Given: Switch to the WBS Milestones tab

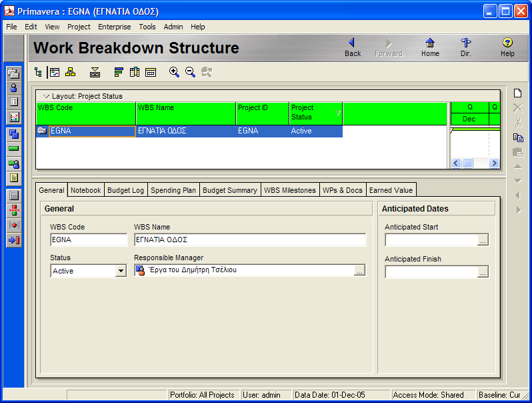Looking at the screenshot, I should (290, 190).
